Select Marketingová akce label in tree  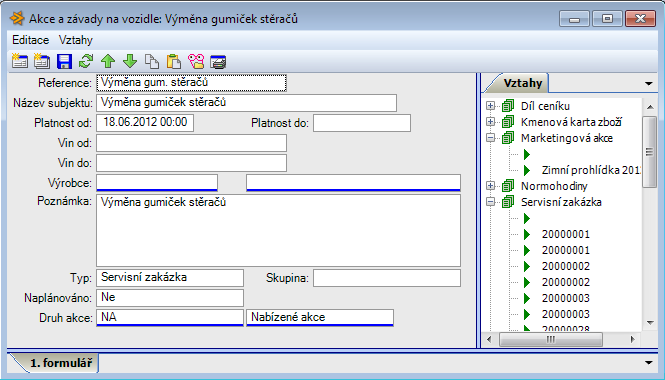567,138
